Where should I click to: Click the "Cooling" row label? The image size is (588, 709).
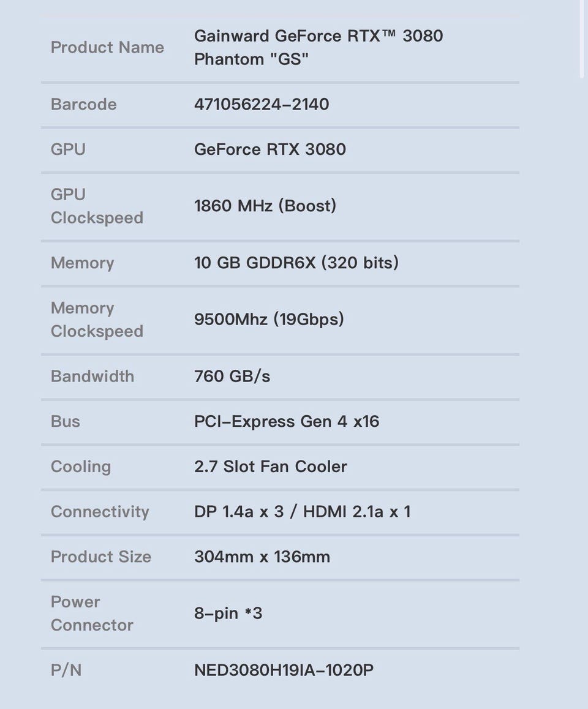[x=81, y=467]
